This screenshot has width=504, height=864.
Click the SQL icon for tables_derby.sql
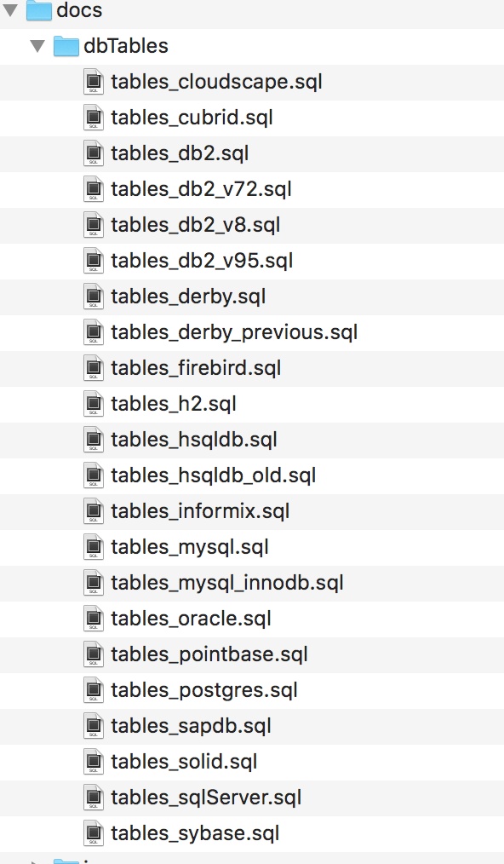94,297
